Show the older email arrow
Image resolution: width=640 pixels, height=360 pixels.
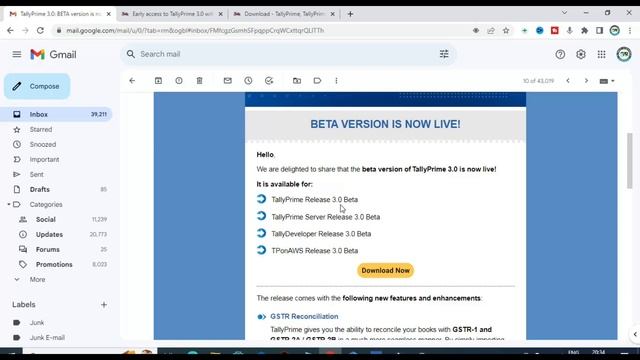point(587,81)
